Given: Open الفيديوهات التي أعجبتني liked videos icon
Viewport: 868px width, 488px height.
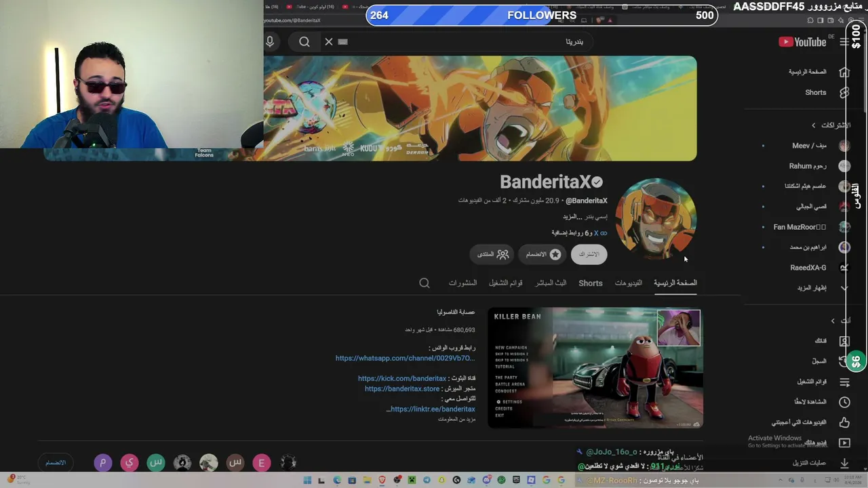Looking at the screenshot, I should coord(844,422).
